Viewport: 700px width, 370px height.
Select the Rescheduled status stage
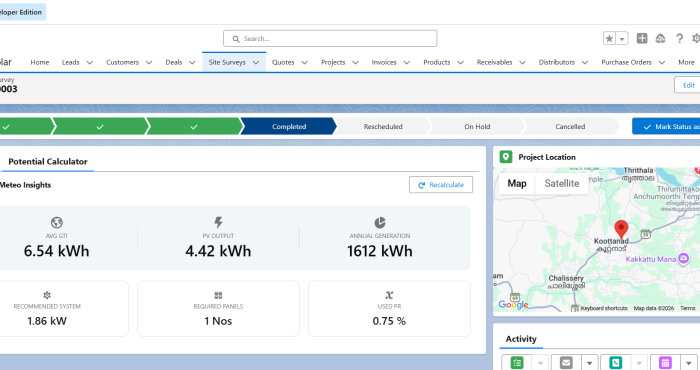[383, 127]
